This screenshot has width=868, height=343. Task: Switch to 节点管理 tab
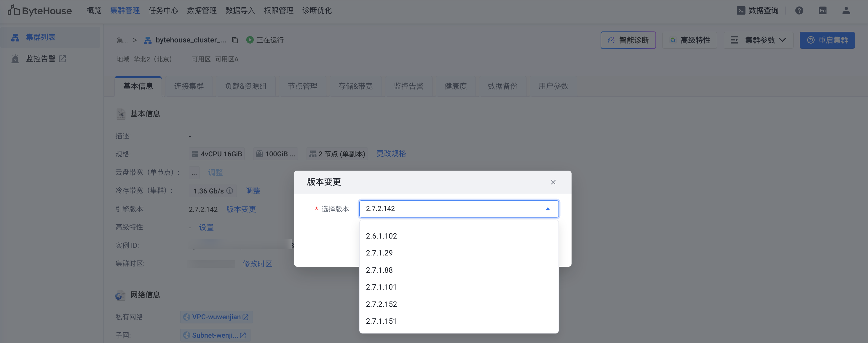302,86
